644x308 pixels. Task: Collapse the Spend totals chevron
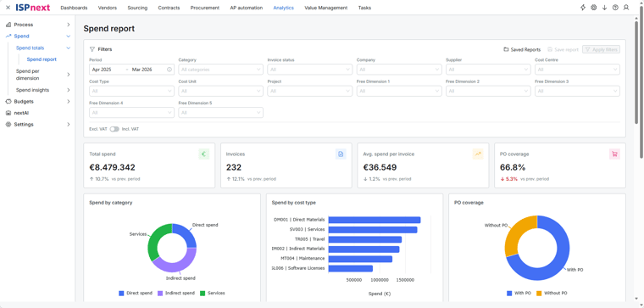click(x=68, y=48)
